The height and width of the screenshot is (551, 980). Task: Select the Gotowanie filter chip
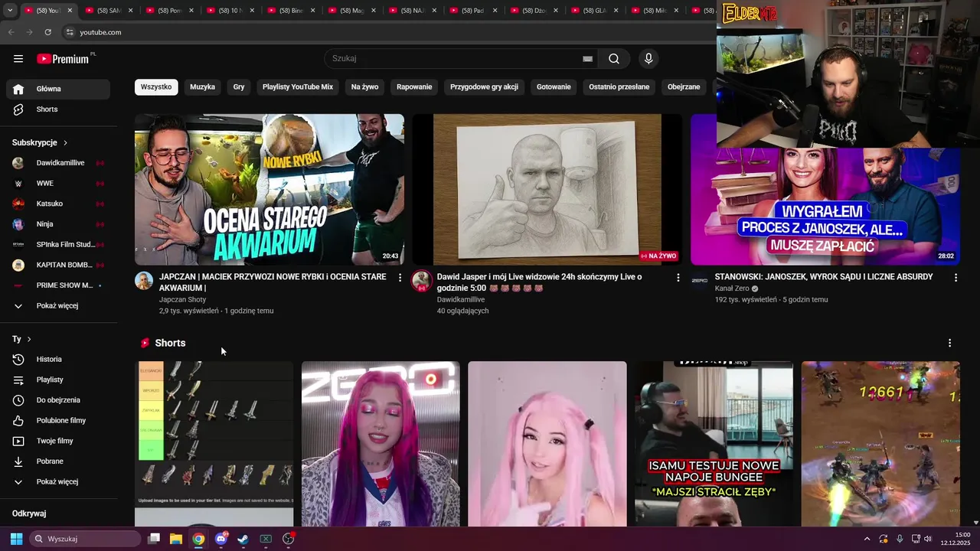[554, 87]
